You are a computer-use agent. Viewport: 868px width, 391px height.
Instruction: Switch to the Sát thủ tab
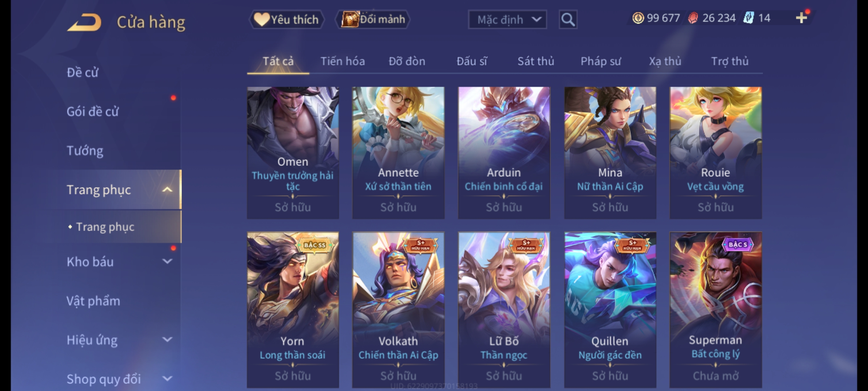tap(536, 61)
